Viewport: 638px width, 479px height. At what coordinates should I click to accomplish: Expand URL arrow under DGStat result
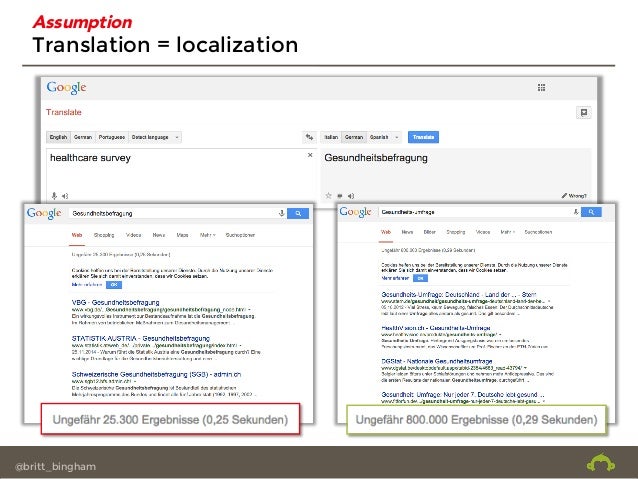525,368
